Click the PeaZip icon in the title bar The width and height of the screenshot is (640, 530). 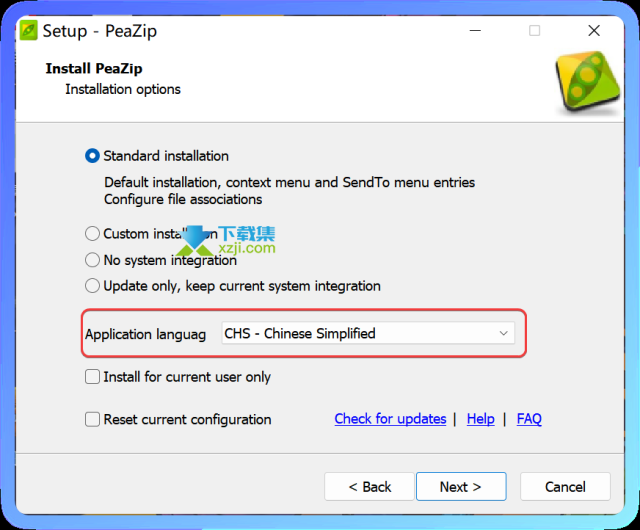[29, 31]
